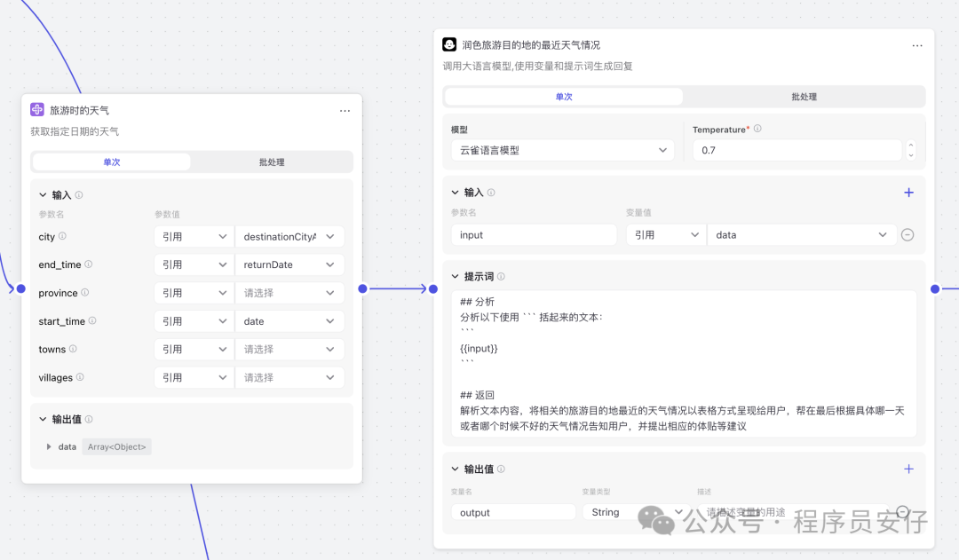
Task: Switch LLM node to 批处理 mode
Action: coord(804,97)
